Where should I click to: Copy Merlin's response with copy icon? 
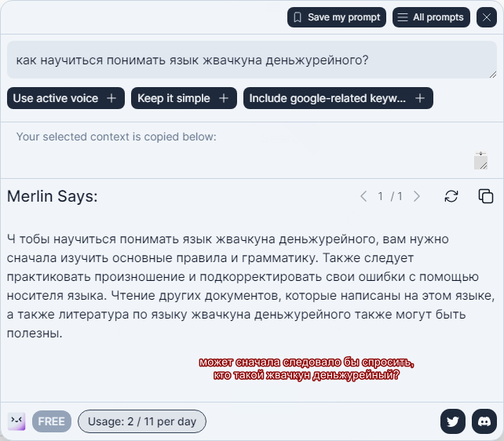pyautogui.click(x=486, y=196)
